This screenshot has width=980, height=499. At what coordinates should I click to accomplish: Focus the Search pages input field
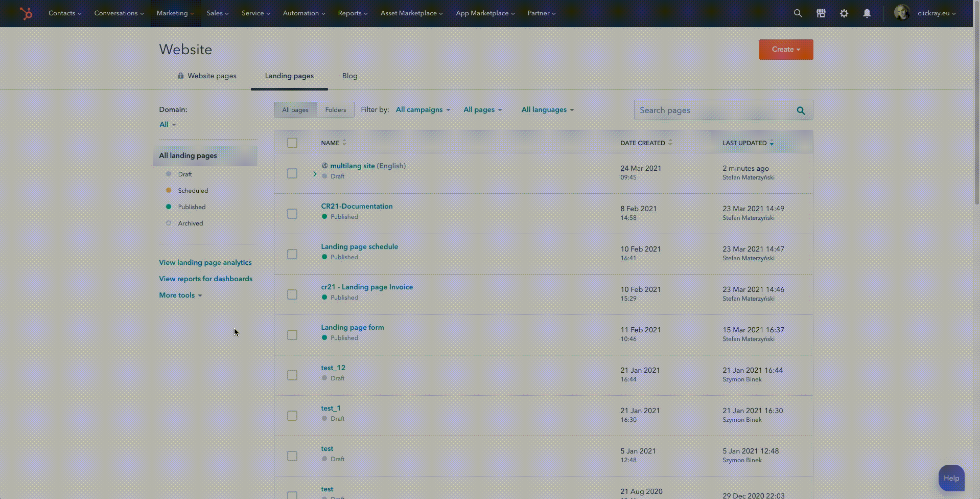[x=713, y=110]
